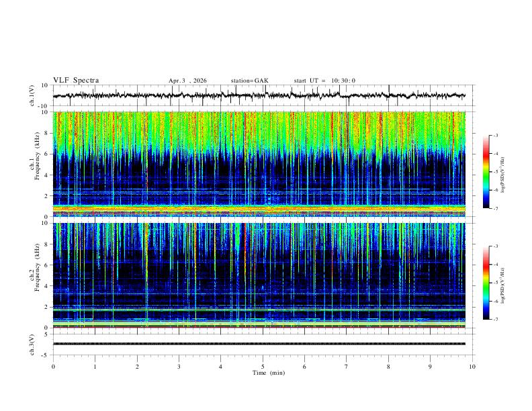Click the time axis tick label '0'

tap(53, 367)
